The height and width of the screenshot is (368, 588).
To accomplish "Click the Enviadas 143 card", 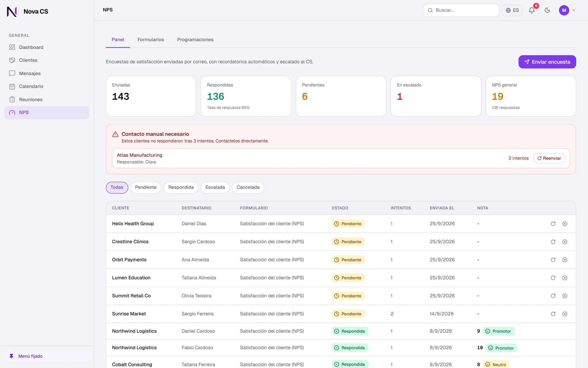I will [151, 96].
